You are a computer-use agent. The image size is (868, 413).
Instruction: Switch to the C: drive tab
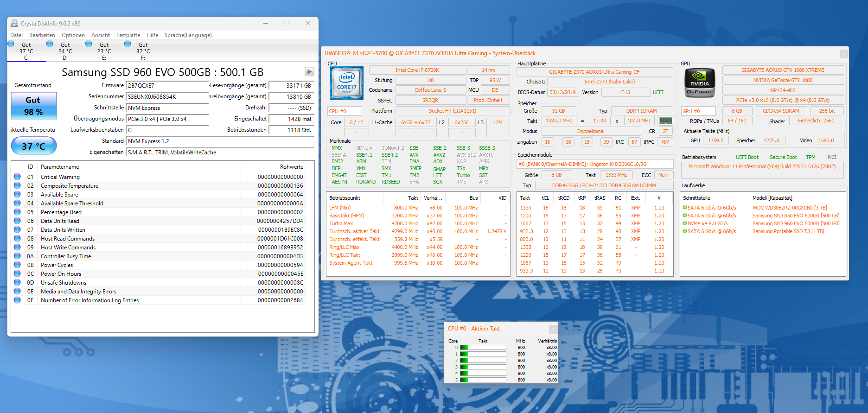click(26, 51)
